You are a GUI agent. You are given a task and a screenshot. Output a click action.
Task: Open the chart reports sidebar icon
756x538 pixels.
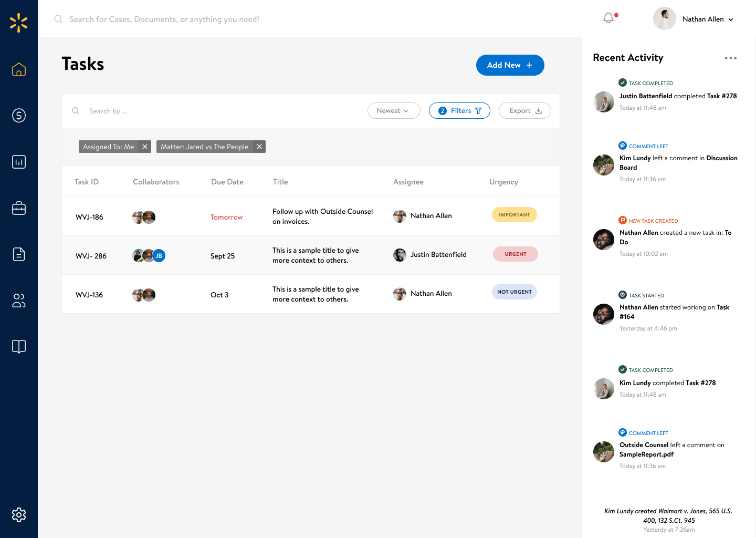coord(19,162)
